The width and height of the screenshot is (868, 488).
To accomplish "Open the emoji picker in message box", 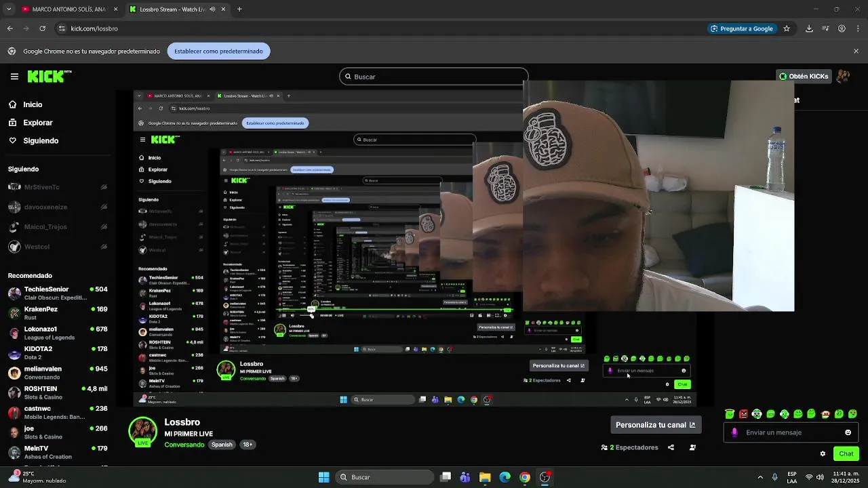I will (x=848, y=432).
